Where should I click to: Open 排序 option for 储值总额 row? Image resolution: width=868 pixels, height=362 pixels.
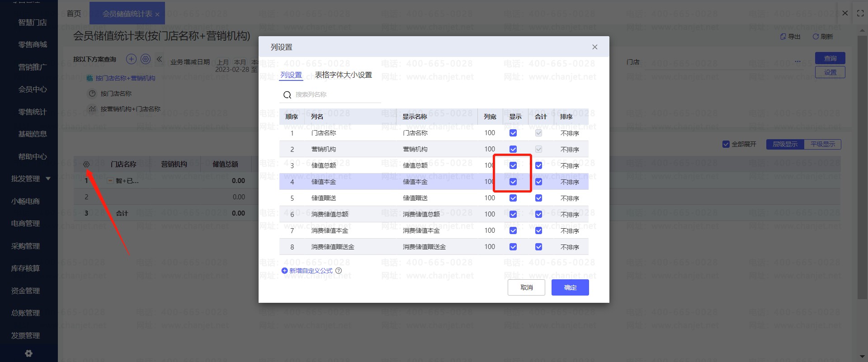coord(570,166)
